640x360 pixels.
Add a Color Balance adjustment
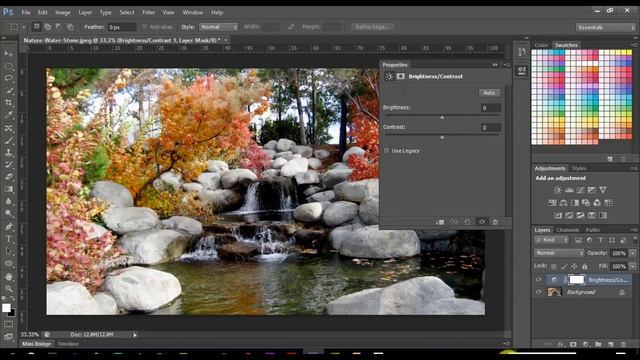point(564,202)
